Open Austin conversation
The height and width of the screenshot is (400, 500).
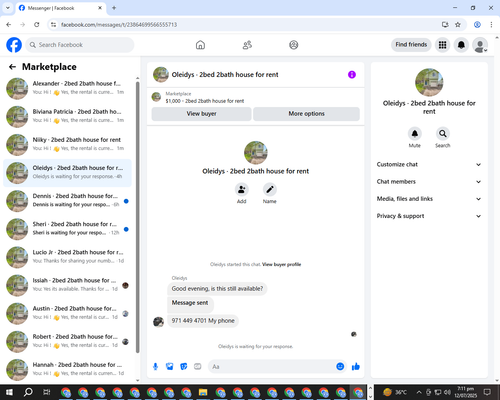[67, 314]
